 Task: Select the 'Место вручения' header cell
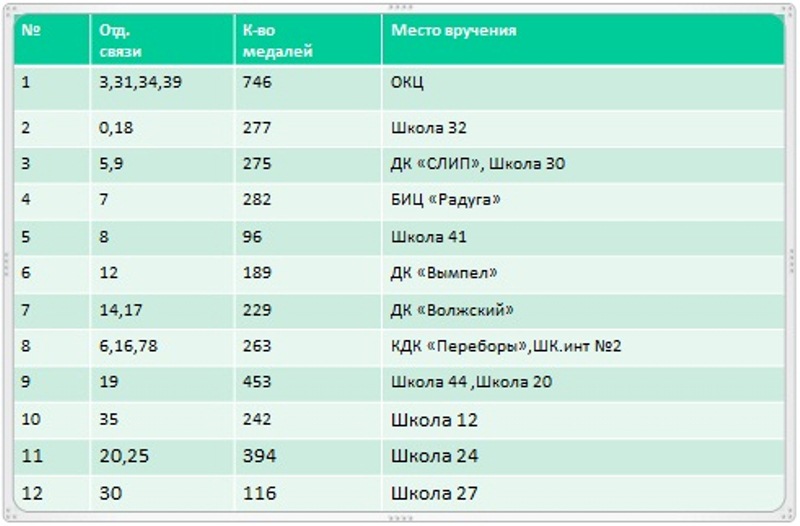pyautogui.click(x=583, y=39)
